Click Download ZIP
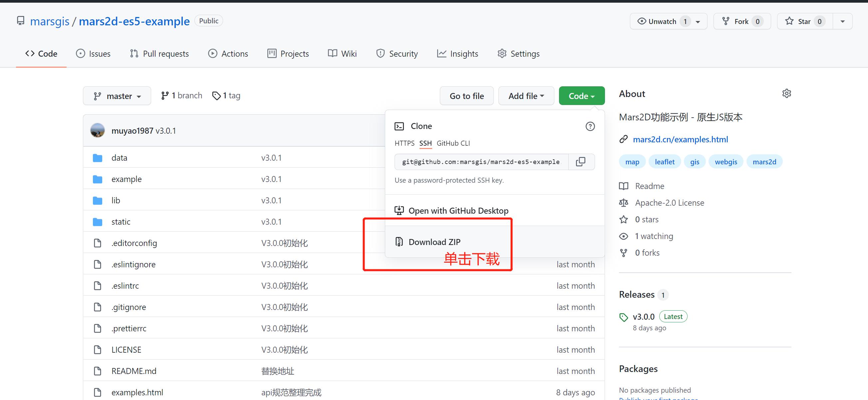The image size is (868, 400). coord(434,242)
